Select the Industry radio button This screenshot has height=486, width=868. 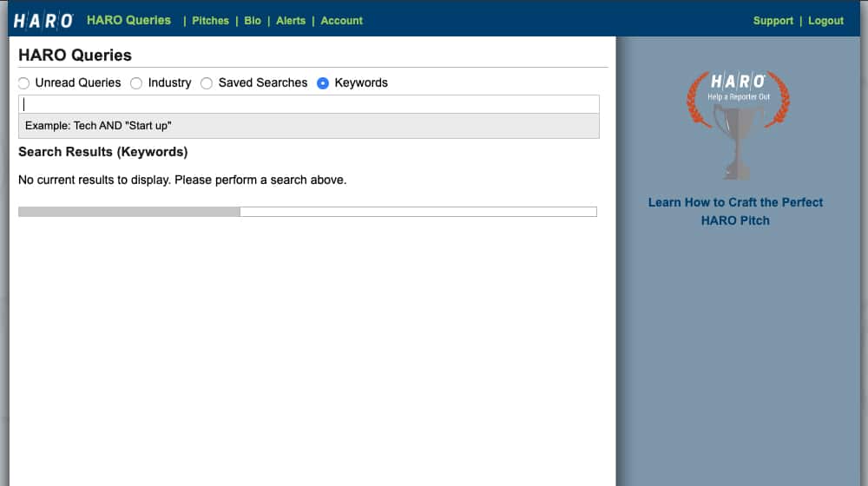[x=136, y=83]
